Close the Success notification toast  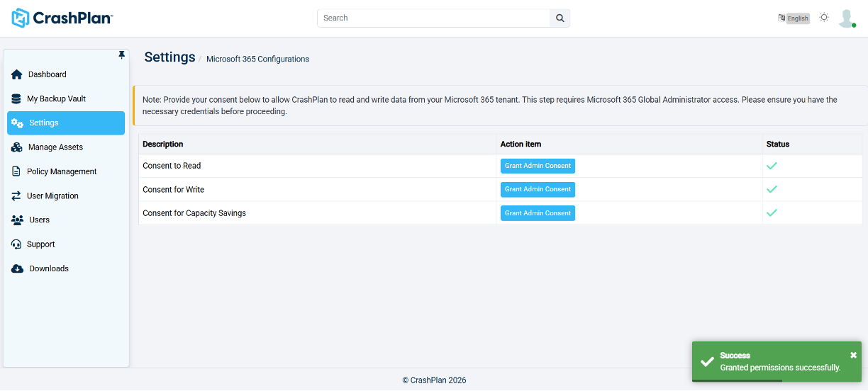click(x=854, y=356)
